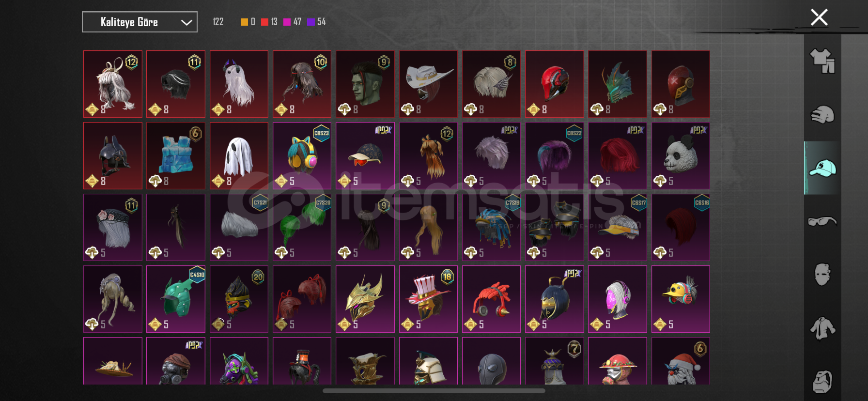Close the inventory with X icon
Screen dimensions: 868x401
[x=819, y=17]
